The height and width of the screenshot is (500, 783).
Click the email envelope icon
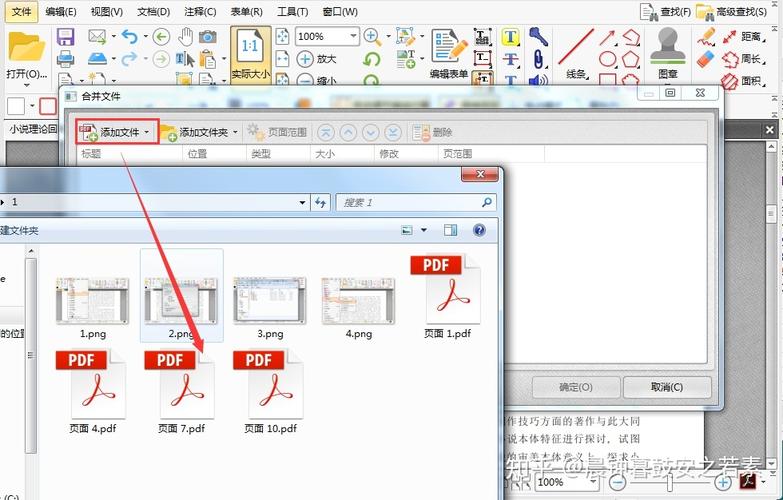[x=97, y=36]
